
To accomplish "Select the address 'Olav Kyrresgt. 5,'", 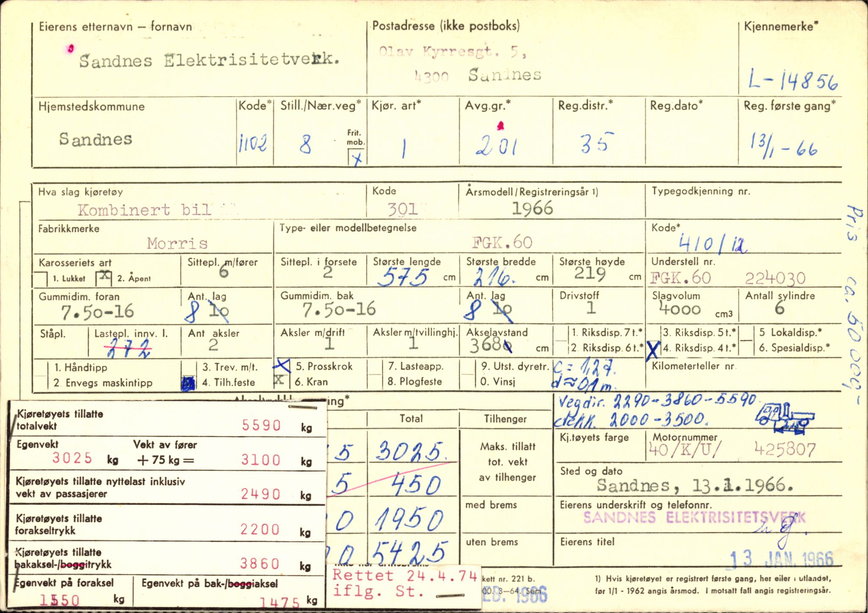I will 453,52.
